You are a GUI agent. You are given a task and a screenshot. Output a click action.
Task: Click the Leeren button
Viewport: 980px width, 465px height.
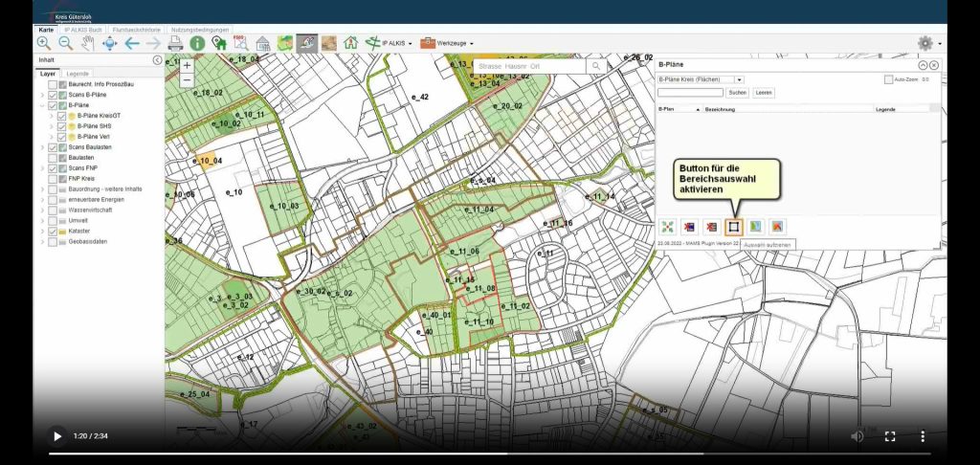click(764, 93)
